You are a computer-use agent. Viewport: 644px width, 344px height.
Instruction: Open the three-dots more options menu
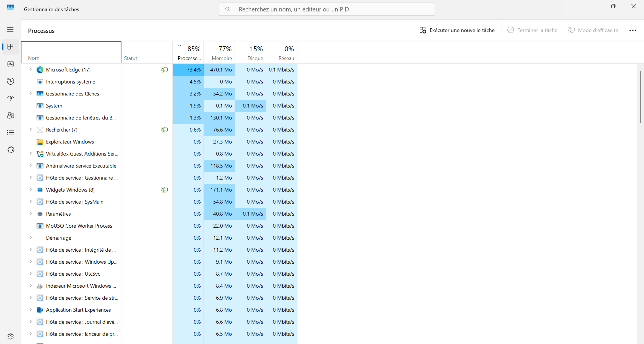click(633, 30)
